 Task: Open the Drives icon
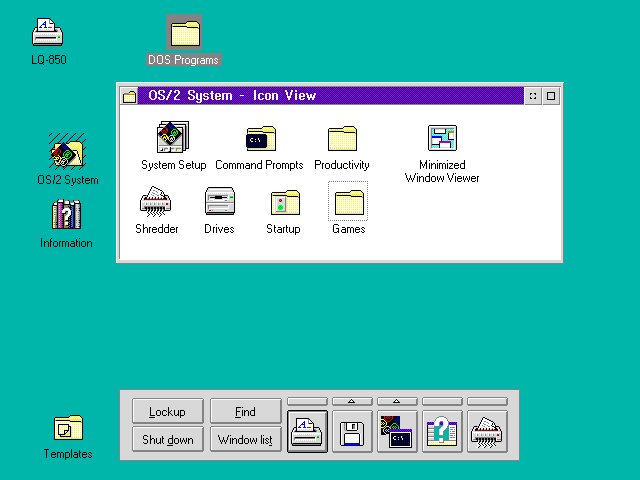220,201
